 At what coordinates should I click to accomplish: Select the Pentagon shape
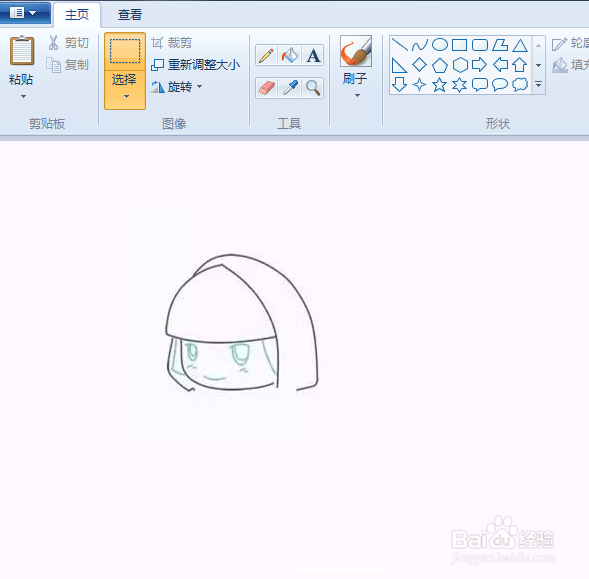[x=439, y=65]
